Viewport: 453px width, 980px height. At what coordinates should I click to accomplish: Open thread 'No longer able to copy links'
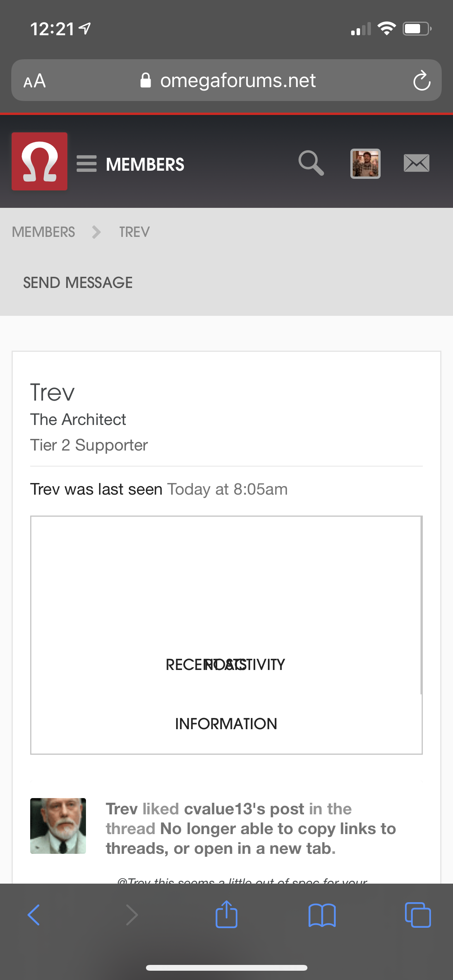tap(278, 829)
